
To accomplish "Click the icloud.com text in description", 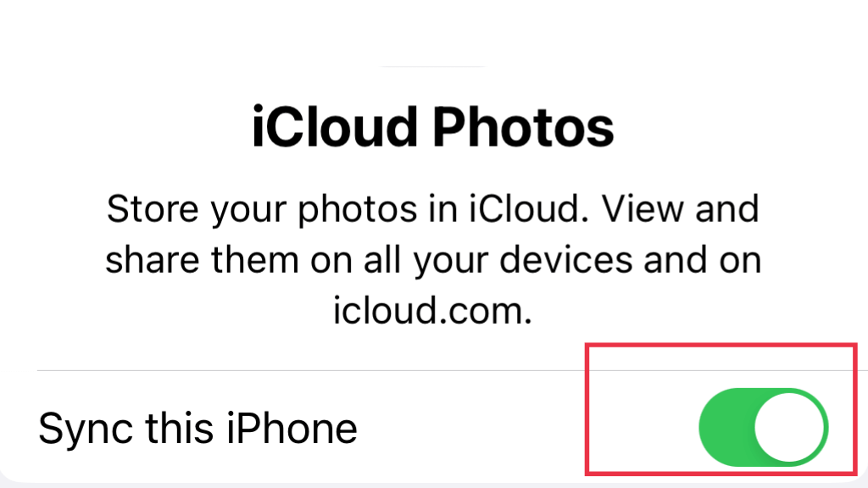I will click(x=433, y=310).
